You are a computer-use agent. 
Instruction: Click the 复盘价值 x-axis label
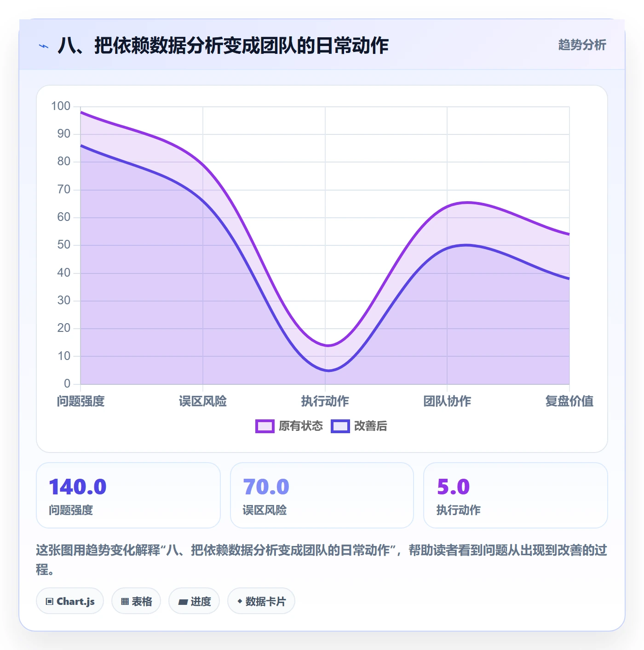click(569, 401)
